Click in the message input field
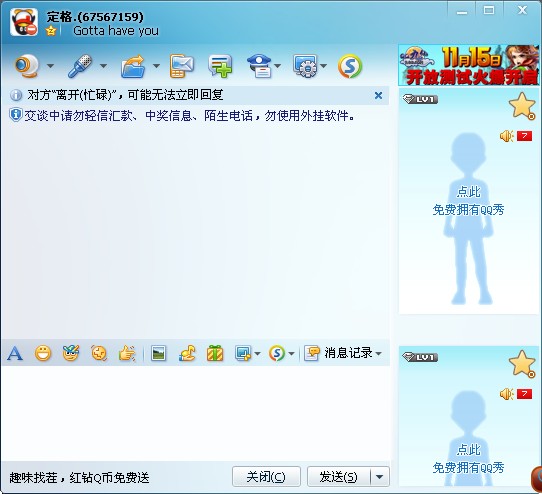542x494 pixels. click(x=195, y=413)
